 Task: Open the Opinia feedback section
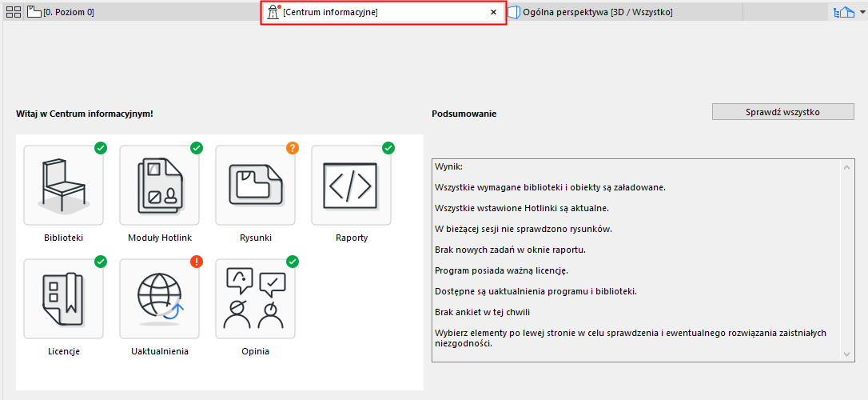256,298
